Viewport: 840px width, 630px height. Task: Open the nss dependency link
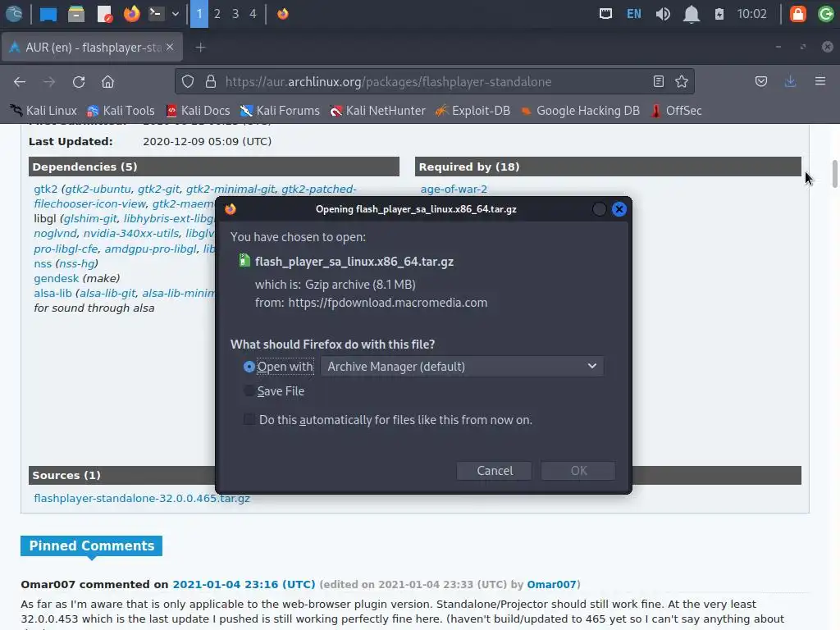pos(43,263)
